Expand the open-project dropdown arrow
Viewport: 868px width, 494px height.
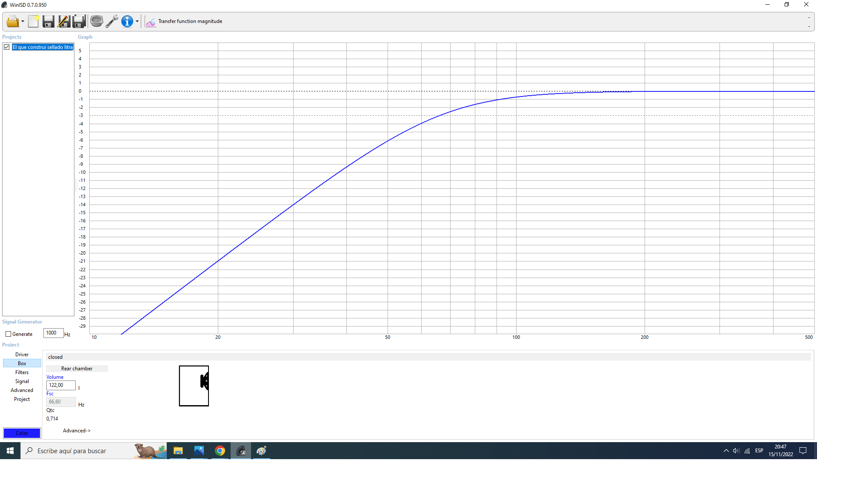23,21
